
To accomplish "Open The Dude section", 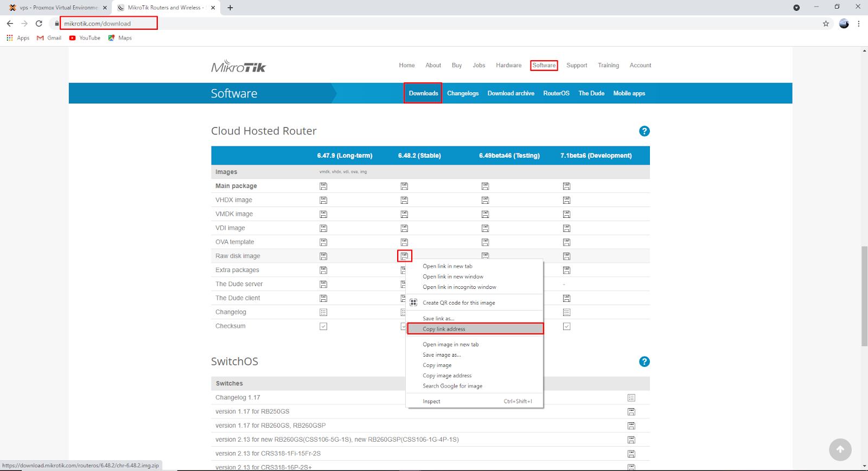I will tap(591, 93).
